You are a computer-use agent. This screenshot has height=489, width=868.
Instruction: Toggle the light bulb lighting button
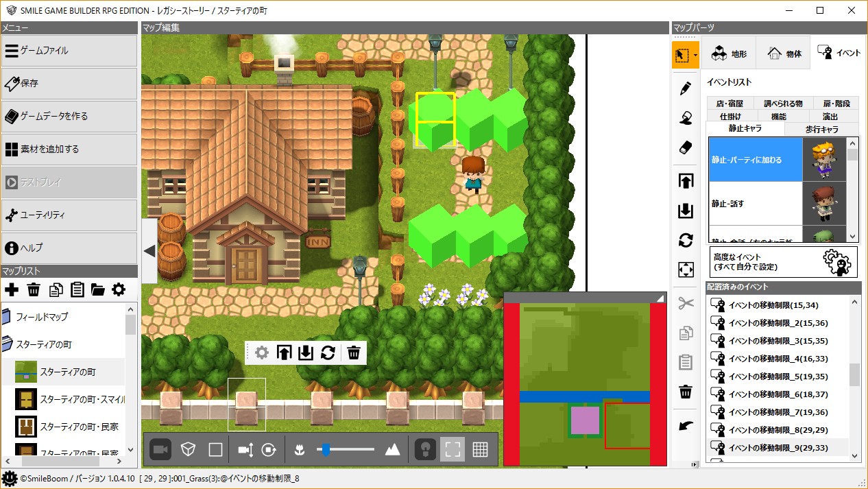click(426, 449)
